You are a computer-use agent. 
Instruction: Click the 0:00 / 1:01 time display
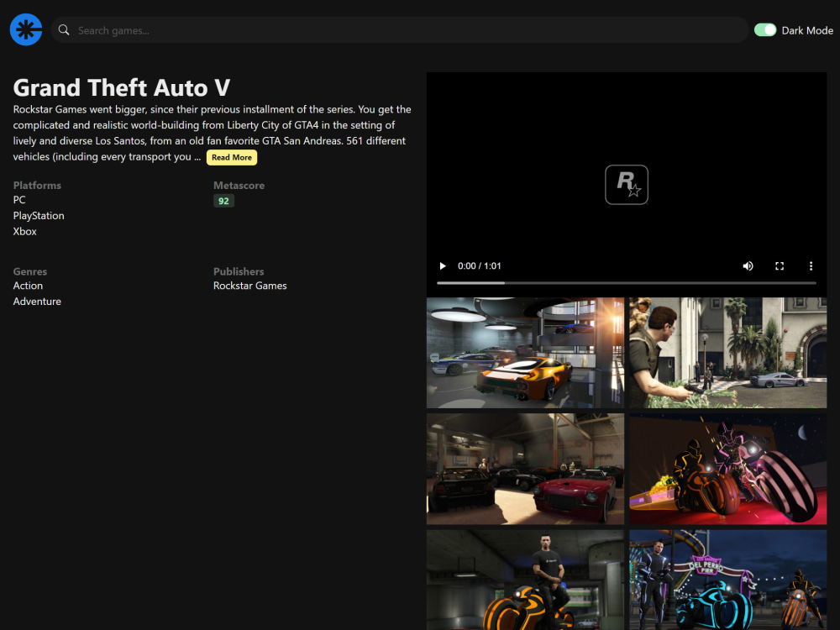click(479, 265)
